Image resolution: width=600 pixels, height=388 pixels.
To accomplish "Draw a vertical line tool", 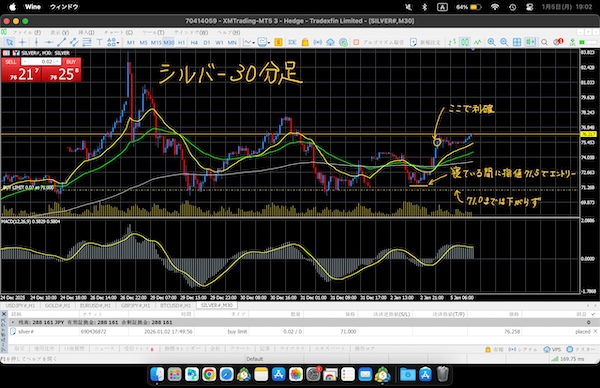I will (36, 42).
